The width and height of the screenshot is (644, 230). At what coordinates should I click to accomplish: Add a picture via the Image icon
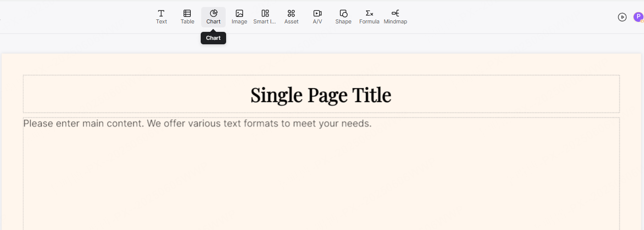click(x=239, y=13)
